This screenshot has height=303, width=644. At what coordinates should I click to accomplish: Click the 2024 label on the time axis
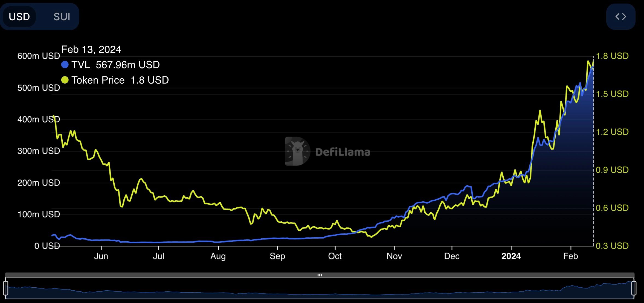tap(511, 256)
